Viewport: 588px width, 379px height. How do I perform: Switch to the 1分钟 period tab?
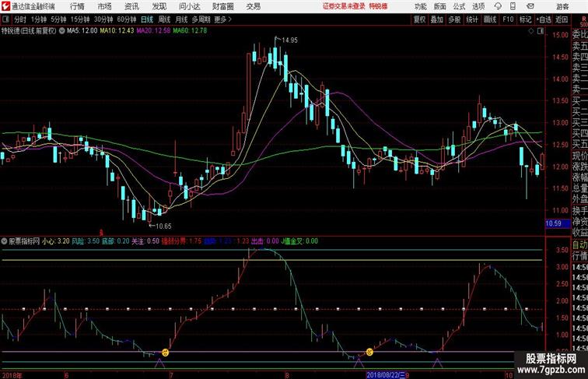pos(39,19)
